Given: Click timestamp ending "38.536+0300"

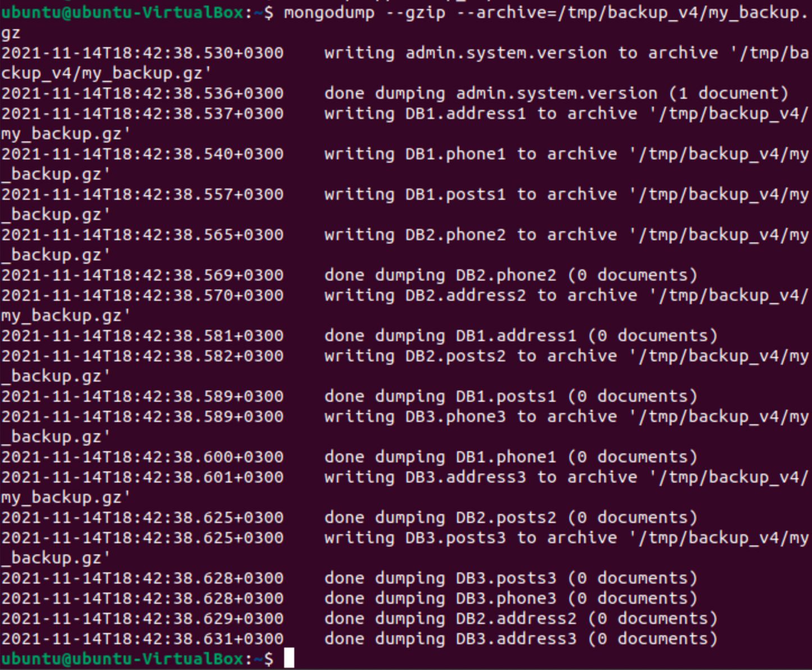Looking at the screenshot, I should pyautogui.click(x=143, y=93).
